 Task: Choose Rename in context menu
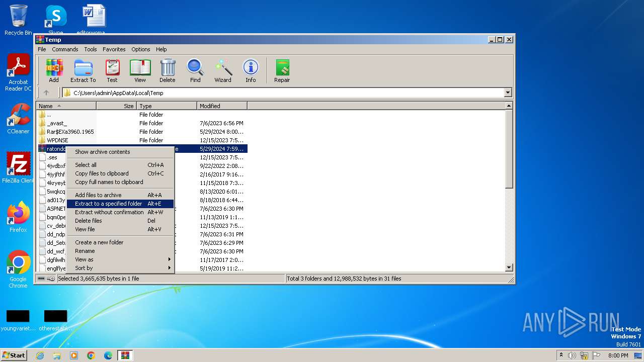[120, 251]
